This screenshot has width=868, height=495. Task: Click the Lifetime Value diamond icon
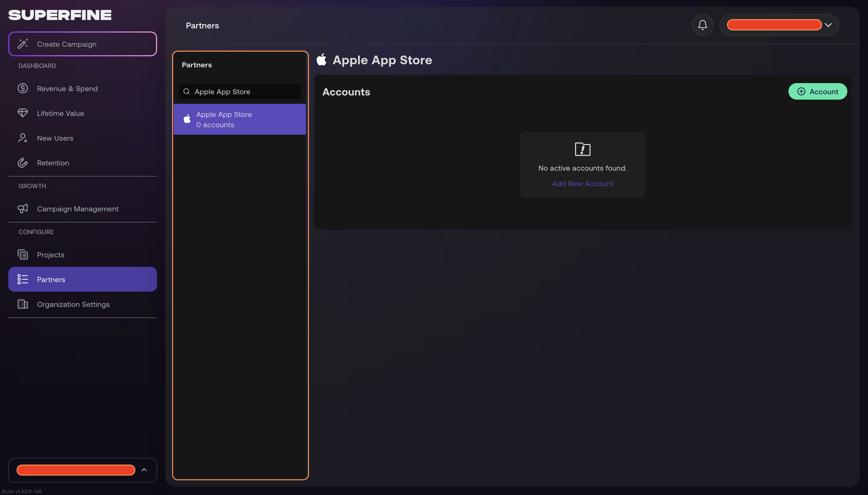23,113
